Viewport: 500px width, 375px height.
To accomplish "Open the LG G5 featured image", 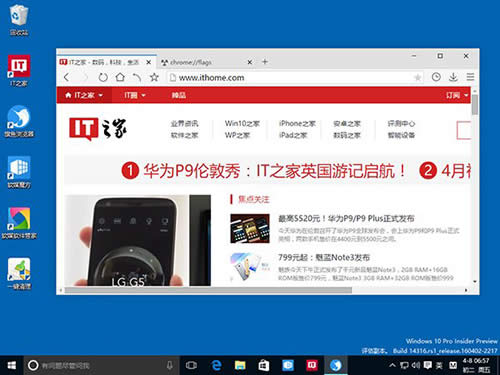I will pos(137,240).
